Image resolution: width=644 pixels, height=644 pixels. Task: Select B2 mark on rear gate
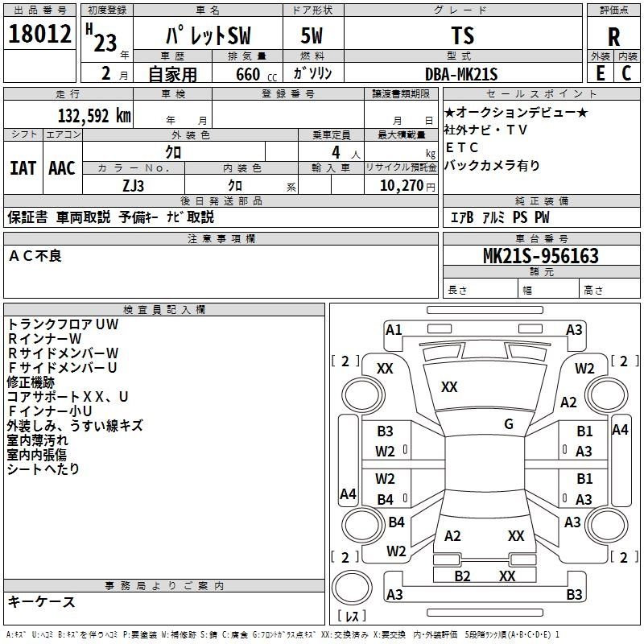462,576
